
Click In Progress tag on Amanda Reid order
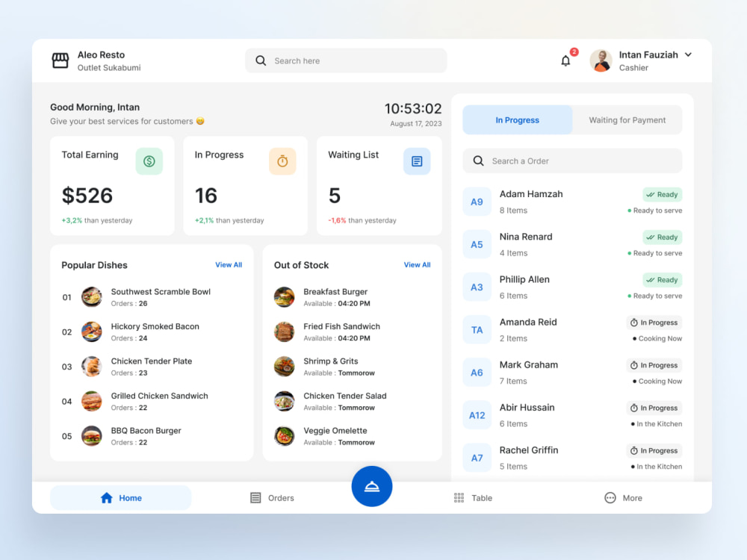654,323
